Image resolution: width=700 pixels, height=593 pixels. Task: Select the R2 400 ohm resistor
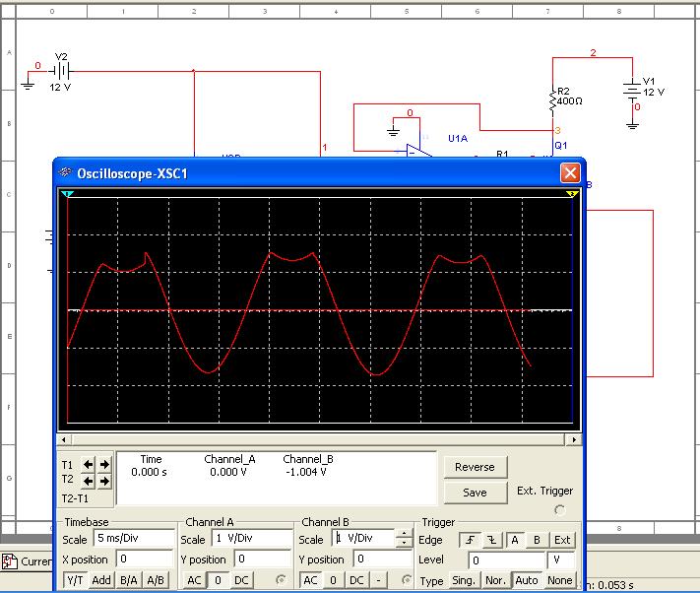(552, 99)
